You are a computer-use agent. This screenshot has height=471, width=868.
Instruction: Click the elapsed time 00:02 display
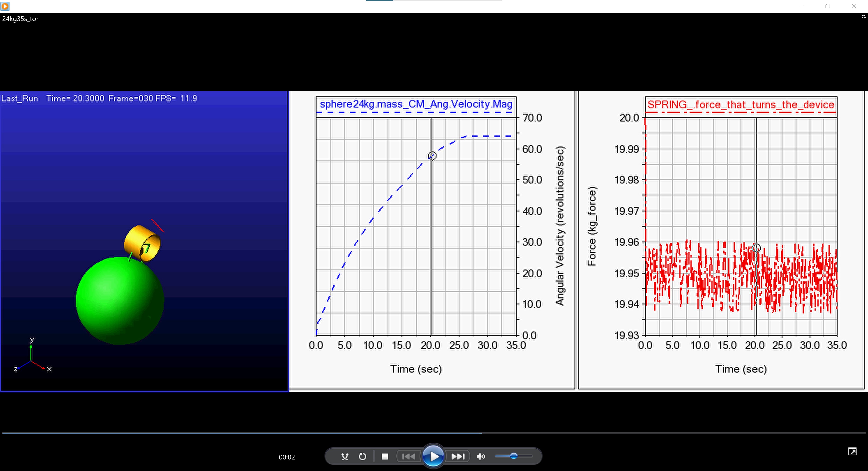click(x=287, y=457)
